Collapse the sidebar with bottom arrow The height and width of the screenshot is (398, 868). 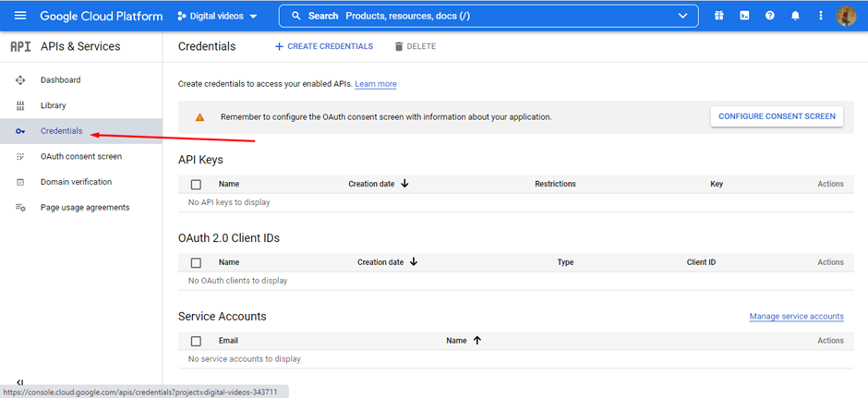pos(20,382)
